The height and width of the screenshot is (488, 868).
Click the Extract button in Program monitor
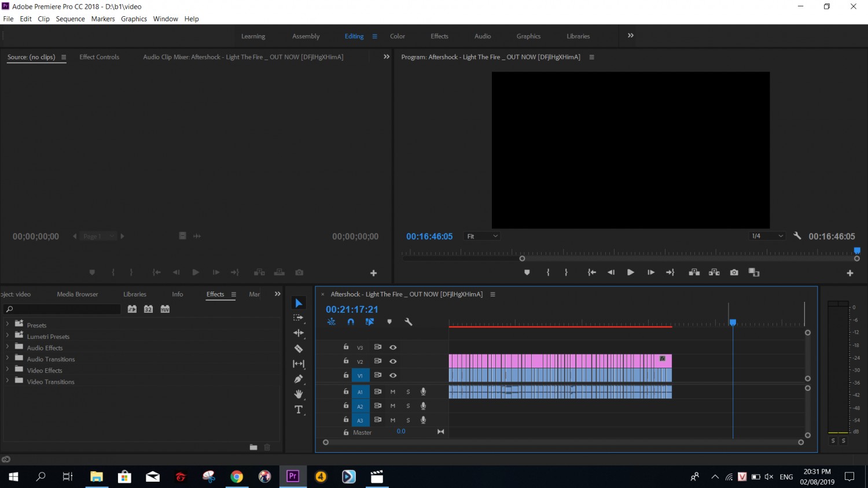click(x=714, y=272)
